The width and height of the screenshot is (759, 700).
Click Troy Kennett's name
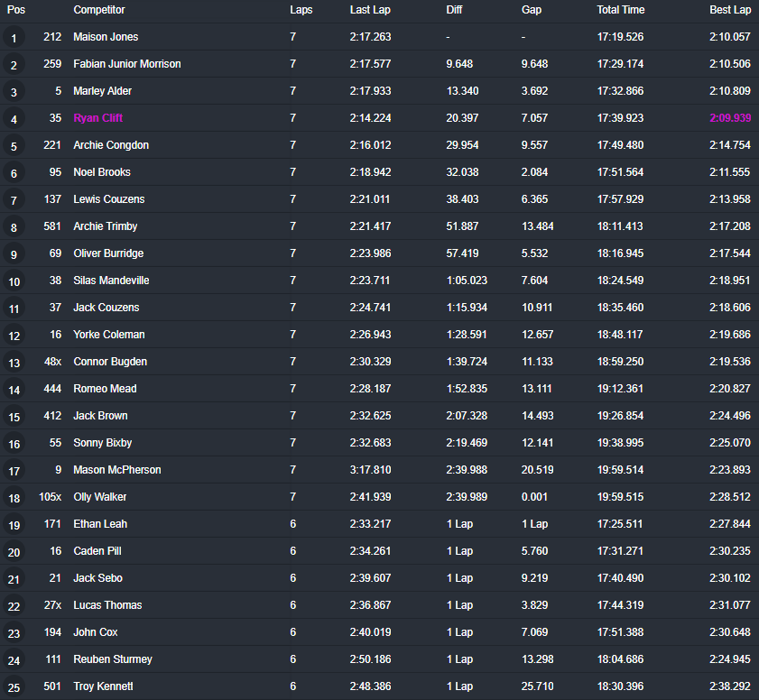(103, 686)
